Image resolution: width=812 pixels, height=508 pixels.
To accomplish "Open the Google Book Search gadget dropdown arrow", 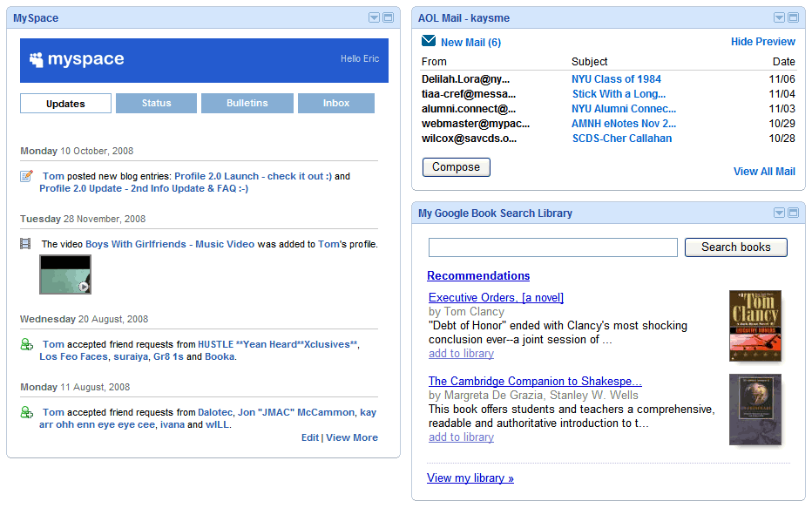I will [x=779, y=213].
